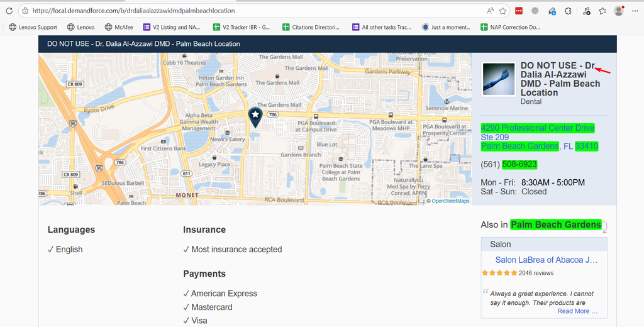Click the English language entry
The image size is (644, 327).
point(65,250)
